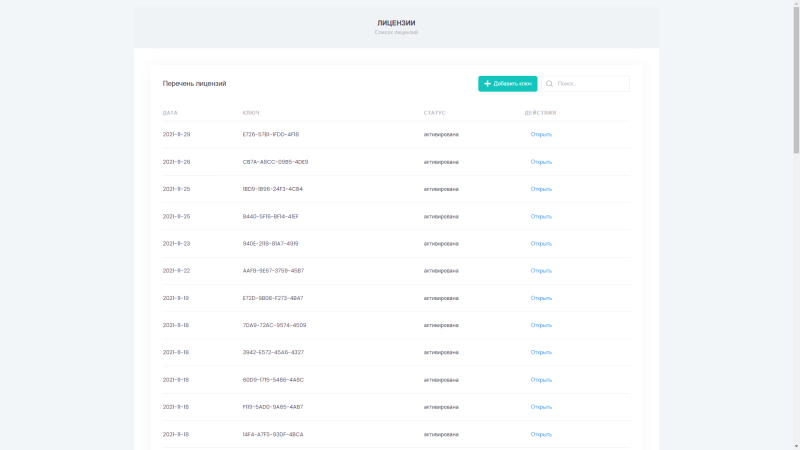Select the key text beginning with 60D9-

(x=273, y=380)
